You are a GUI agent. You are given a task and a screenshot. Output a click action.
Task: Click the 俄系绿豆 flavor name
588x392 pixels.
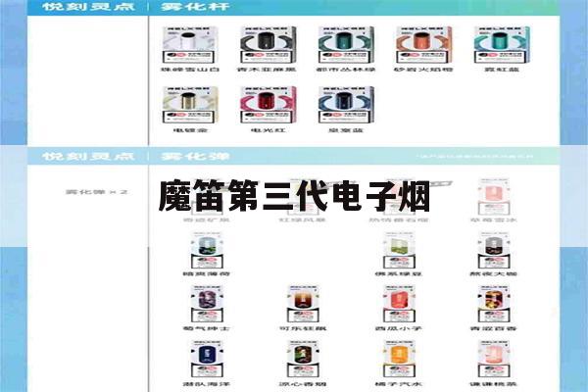point(399,273)
